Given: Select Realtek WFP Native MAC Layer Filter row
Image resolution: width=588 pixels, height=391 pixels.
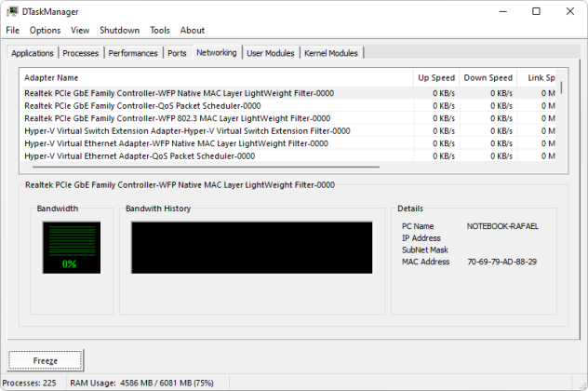Looking at the screenshot, I should (288, 93).
